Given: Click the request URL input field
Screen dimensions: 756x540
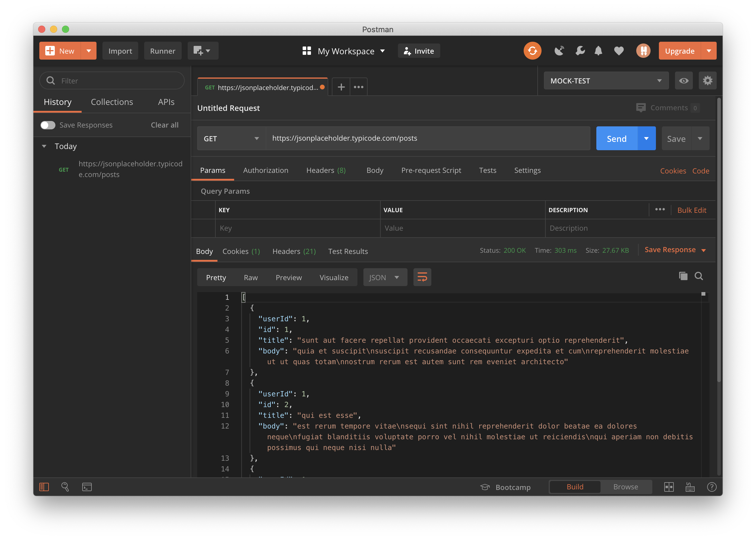Looking at the screenshot, I should pyautogui.click(x=427, y=138).
